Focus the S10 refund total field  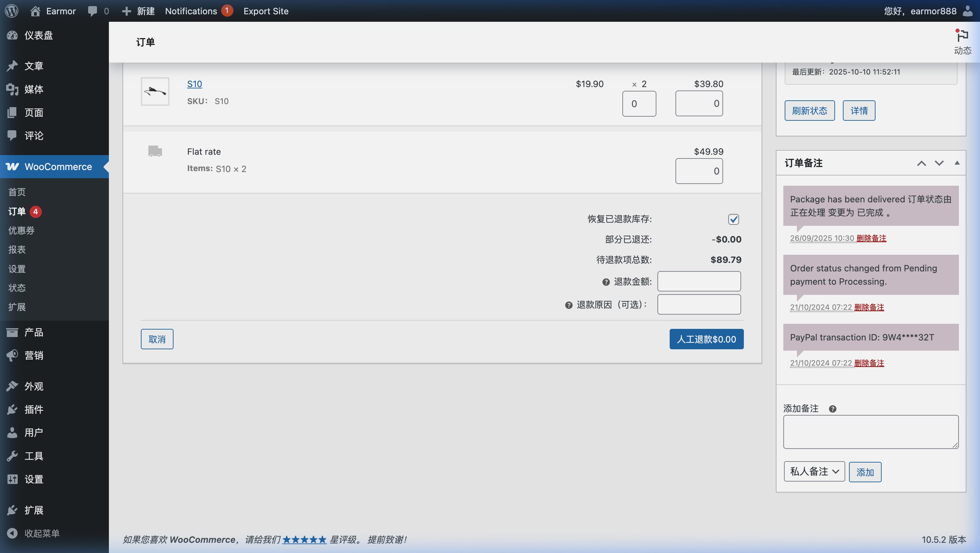tap(699, 103)
